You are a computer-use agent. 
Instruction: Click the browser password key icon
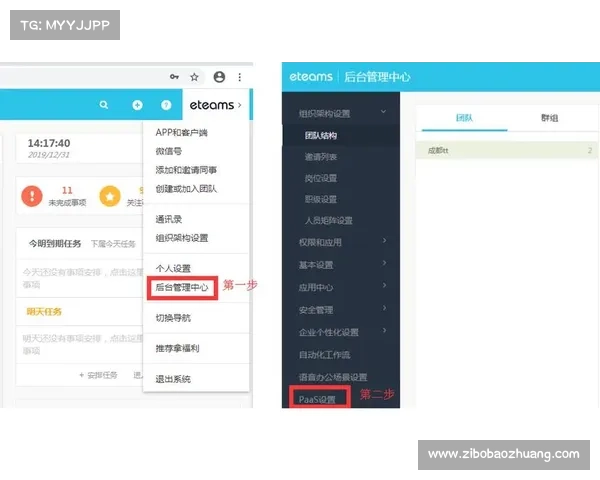pos(174,77)
